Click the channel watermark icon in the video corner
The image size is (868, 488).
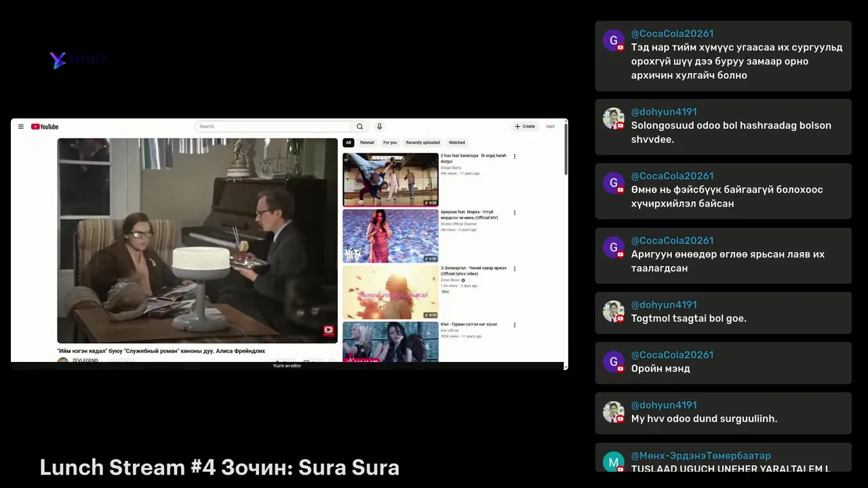coord(328,331)
